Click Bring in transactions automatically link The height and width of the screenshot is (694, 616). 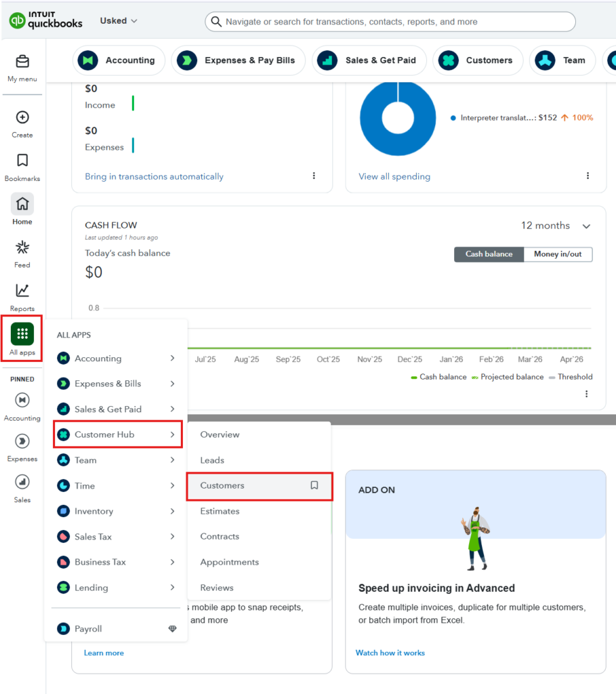(154, 176)
